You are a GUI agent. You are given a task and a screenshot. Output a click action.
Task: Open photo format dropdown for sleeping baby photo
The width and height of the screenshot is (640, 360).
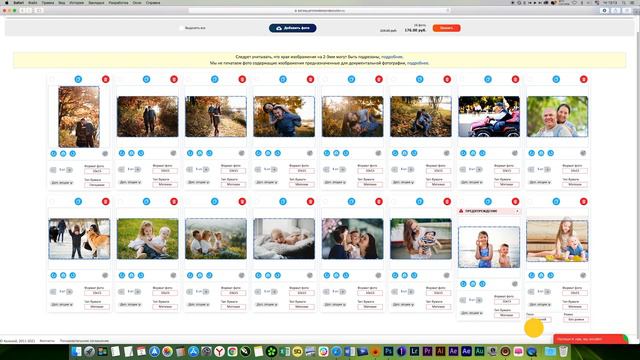pos(302,293)
